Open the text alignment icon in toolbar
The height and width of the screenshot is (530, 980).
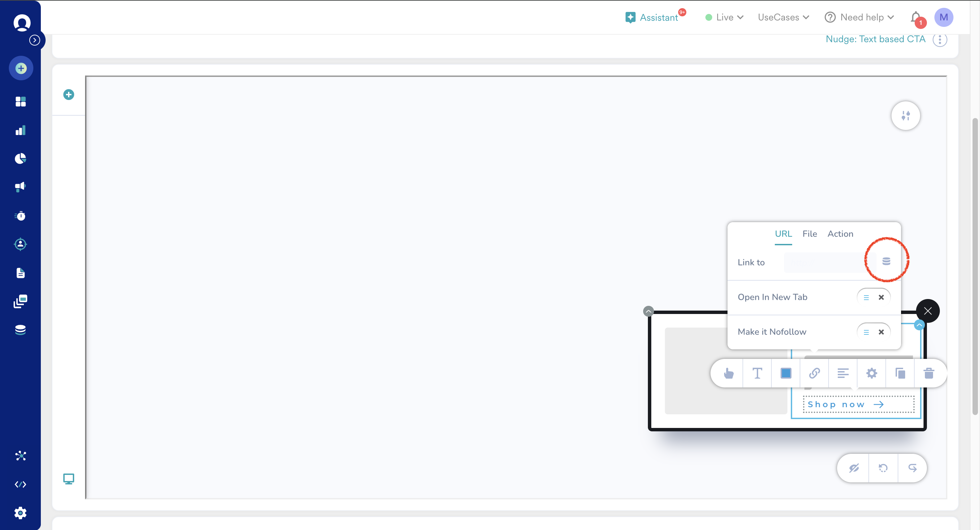click(x=843, y=373)
